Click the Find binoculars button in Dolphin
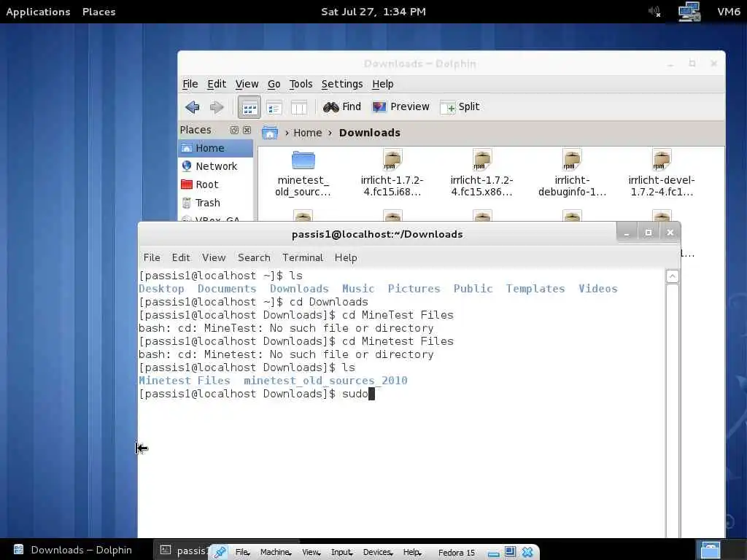This screenshot has height=560, width=747. pyautogui.click(x=341, y=106)
